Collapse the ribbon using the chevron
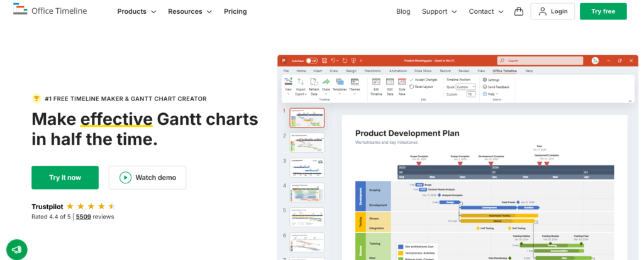Viewport: 644px width, 260px height. tap(630, 101)
